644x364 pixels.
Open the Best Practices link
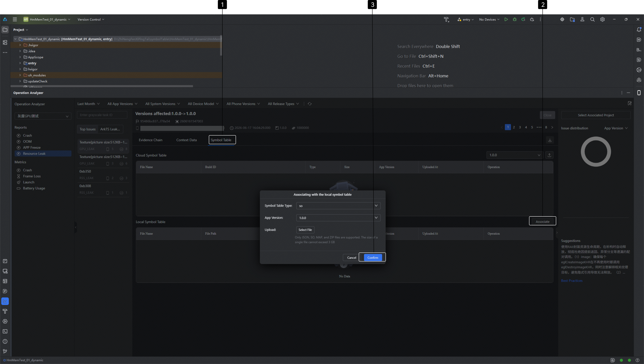coord(572,281)
